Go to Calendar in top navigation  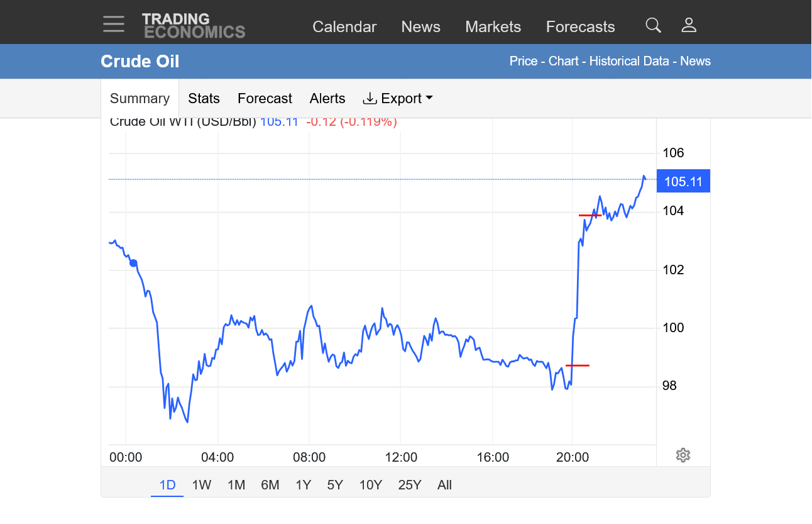(x=344, y=27)
